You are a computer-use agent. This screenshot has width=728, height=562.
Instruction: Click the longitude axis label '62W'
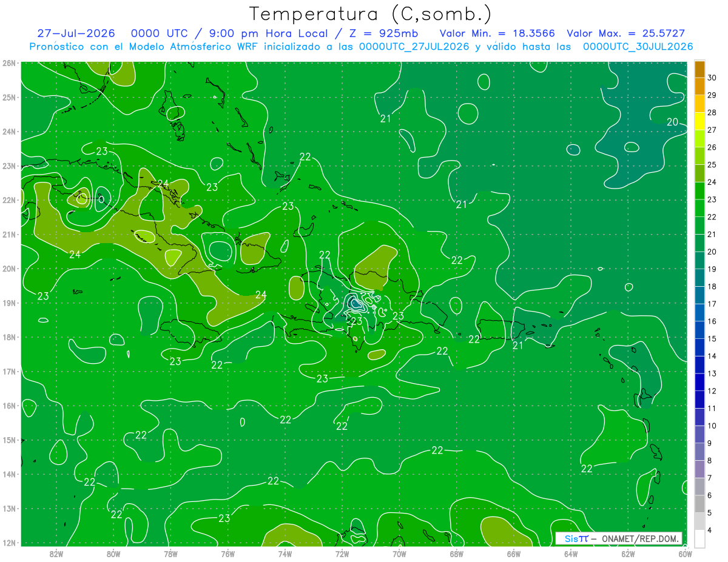pyautogui.click(x=628, y=553)
